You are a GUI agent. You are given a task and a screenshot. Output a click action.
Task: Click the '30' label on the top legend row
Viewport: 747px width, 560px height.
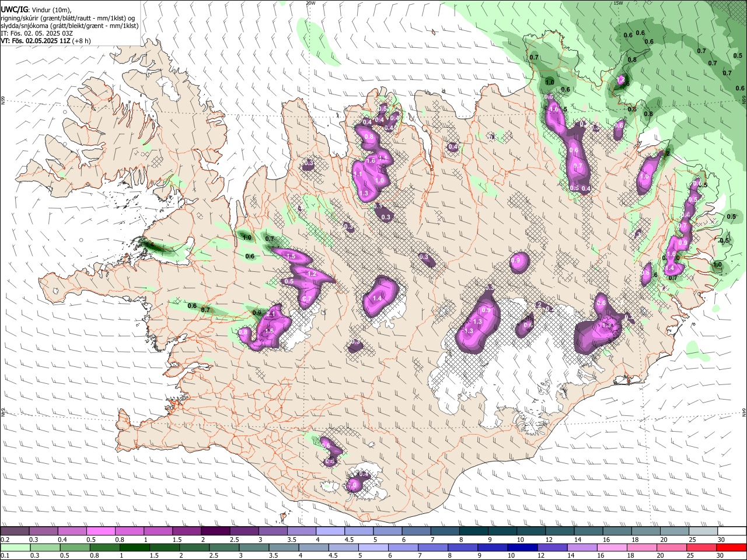tap(722, 540)
